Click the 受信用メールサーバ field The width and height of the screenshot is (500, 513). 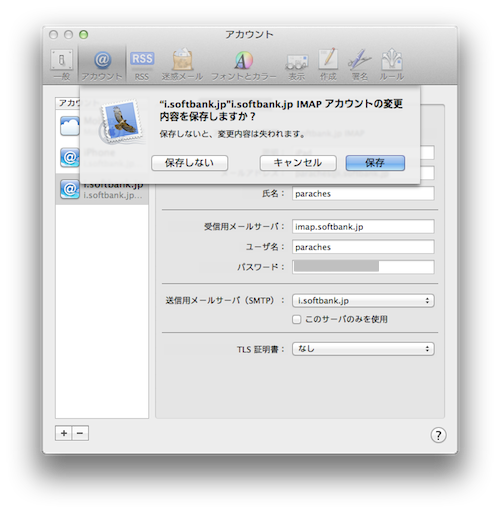pos(363,227)
